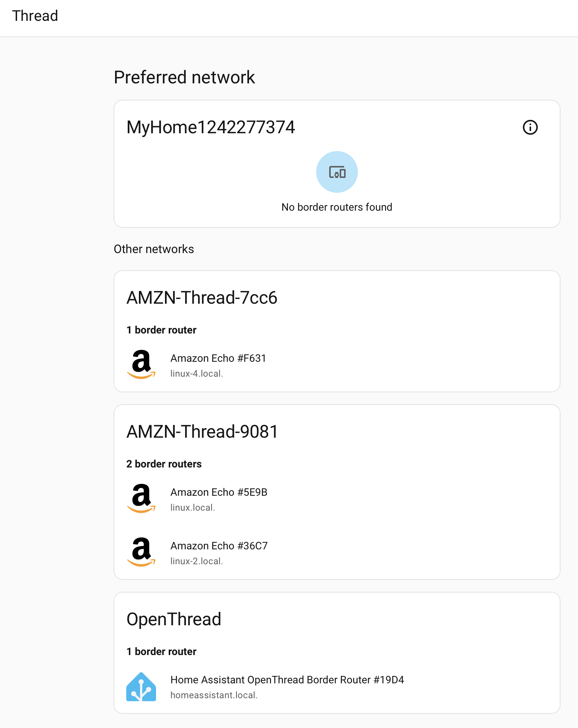578x728 pixels.
Task: Click the AMZN-Thread-7cc6 network title
Action: click(202, 298)
